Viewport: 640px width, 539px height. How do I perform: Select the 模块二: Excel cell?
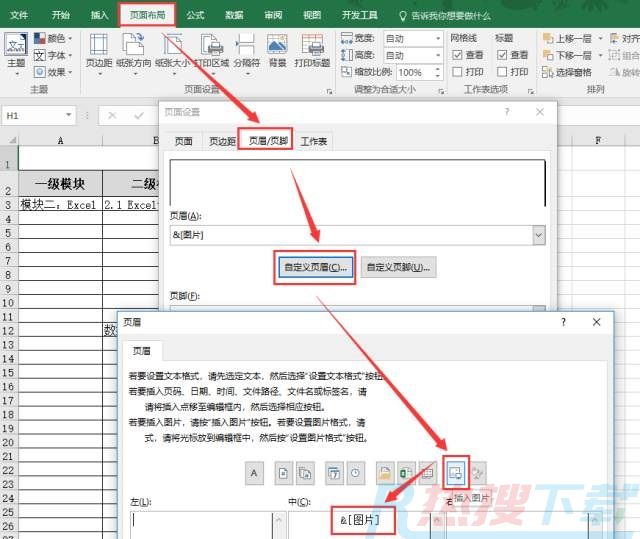point(60,204)
